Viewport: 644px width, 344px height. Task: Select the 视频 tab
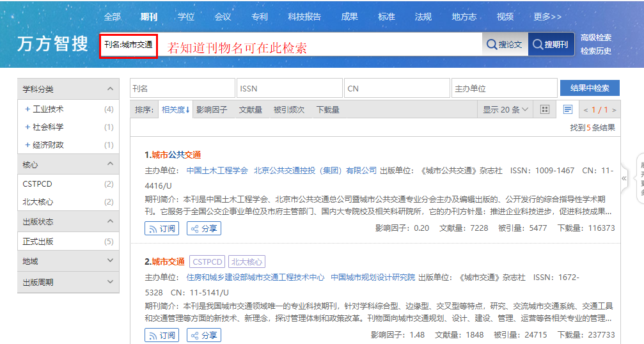505,17
